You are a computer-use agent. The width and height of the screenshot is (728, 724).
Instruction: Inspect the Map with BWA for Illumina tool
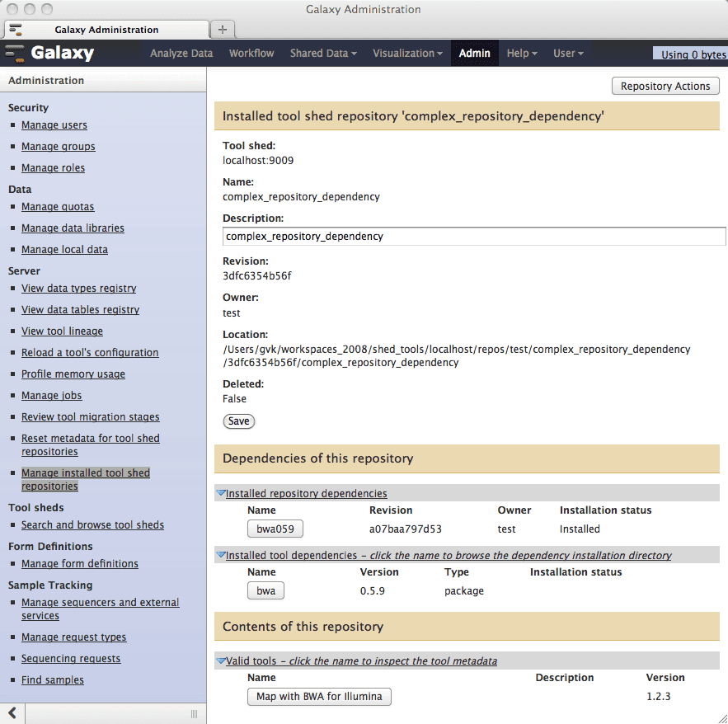[x=319, y=697]
